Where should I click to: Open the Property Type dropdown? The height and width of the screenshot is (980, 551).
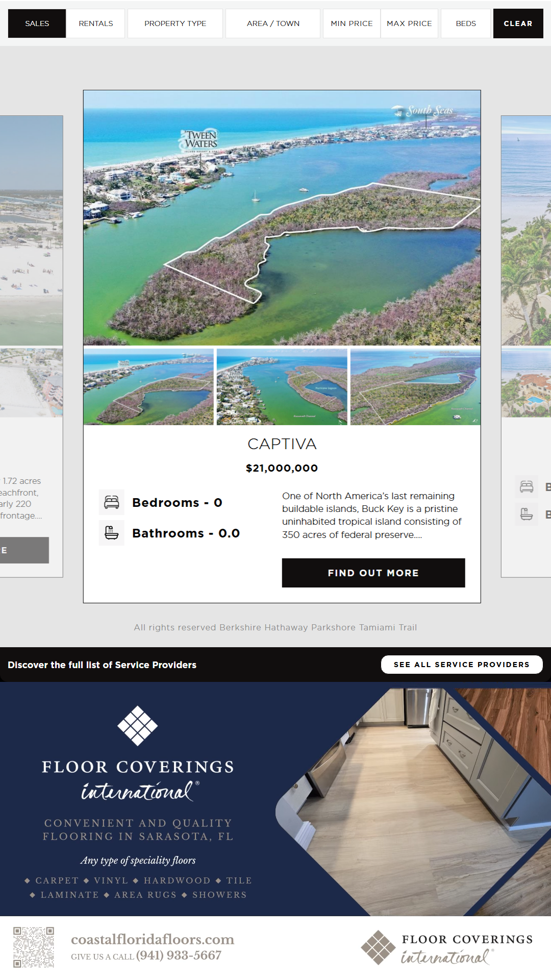click(175, 23)
